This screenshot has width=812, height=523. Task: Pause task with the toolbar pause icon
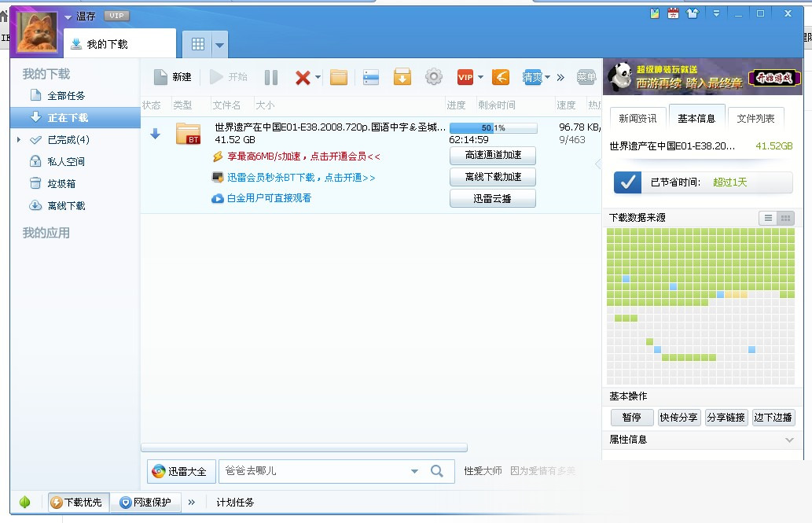271,77
